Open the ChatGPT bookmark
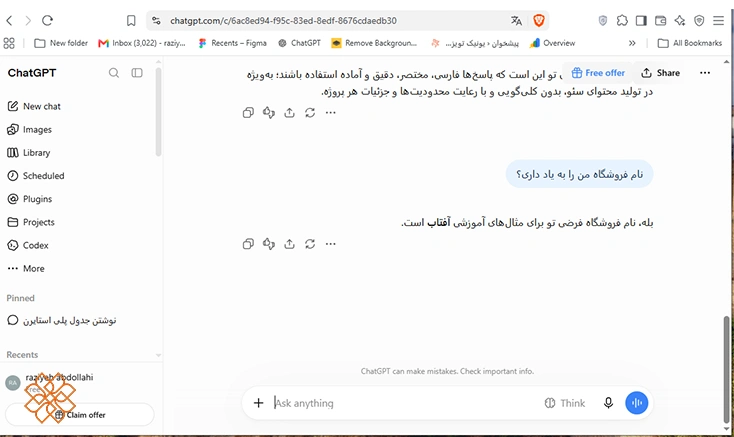The height and width of the screenshot is (437, 734). (300, 43)
